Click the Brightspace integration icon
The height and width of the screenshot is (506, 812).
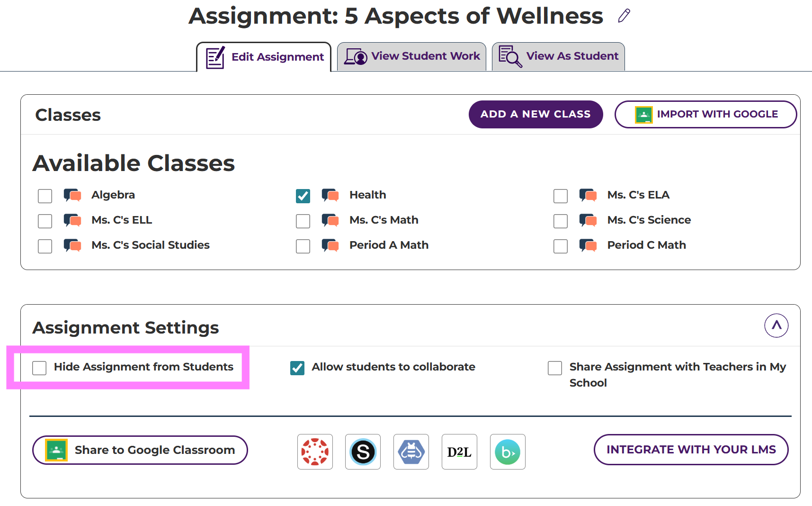coord(507,452)
